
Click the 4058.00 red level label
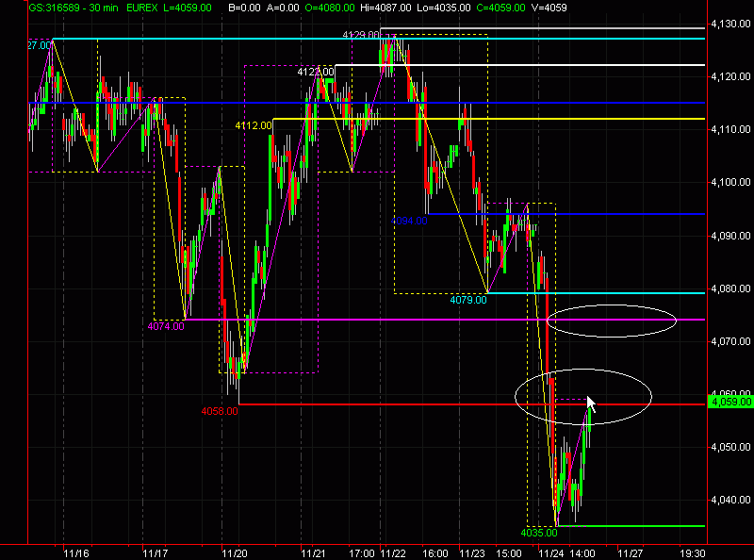(x=220, y=411)
